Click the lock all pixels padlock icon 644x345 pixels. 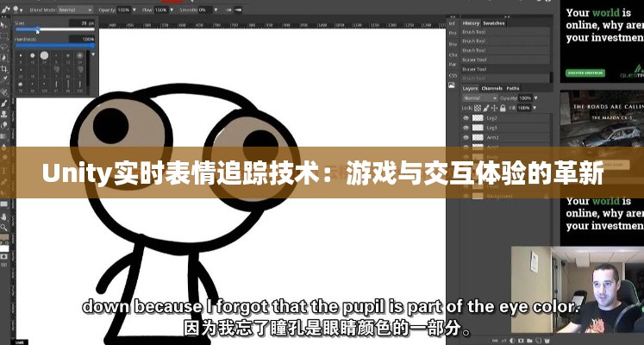pyautogui.click(x=503, y=107)
